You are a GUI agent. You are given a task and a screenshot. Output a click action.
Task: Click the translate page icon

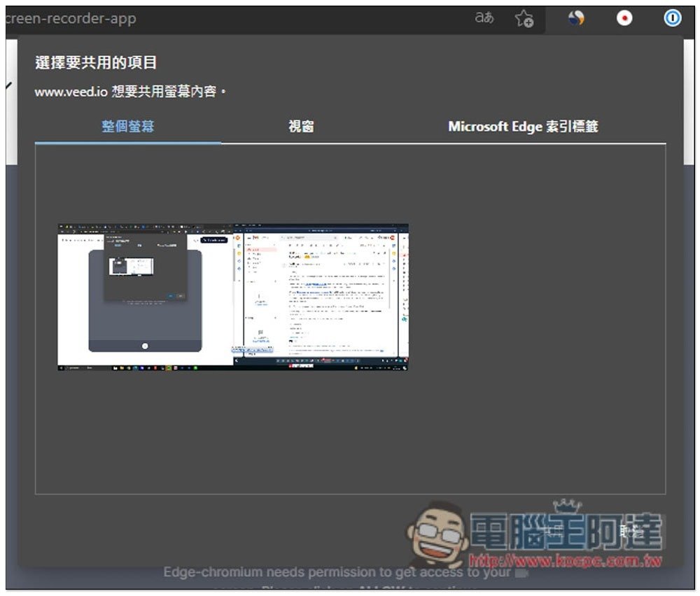(x=484, y=18)
